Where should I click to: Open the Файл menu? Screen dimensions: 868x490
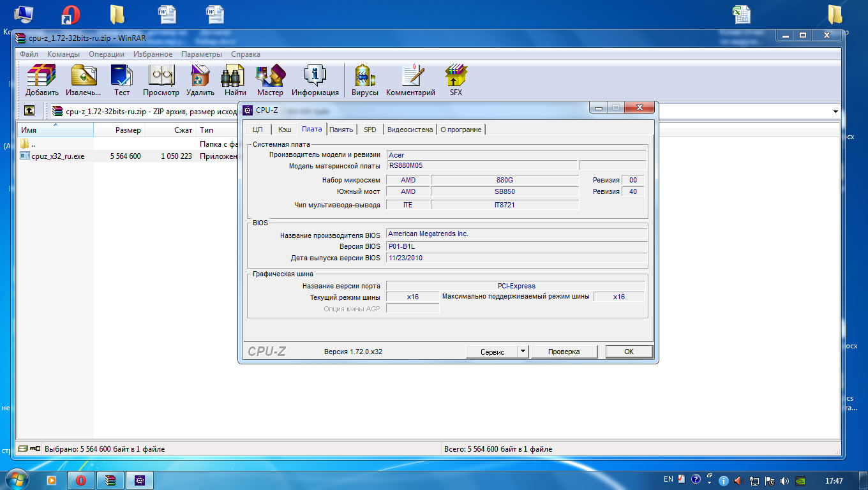point(29,54)
